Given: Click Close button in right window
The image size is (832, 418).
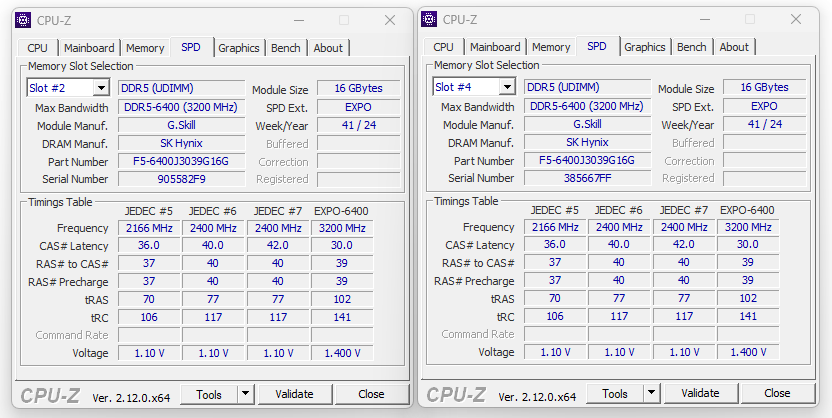Looking at the screenshot, I should [x=777, y=393].
